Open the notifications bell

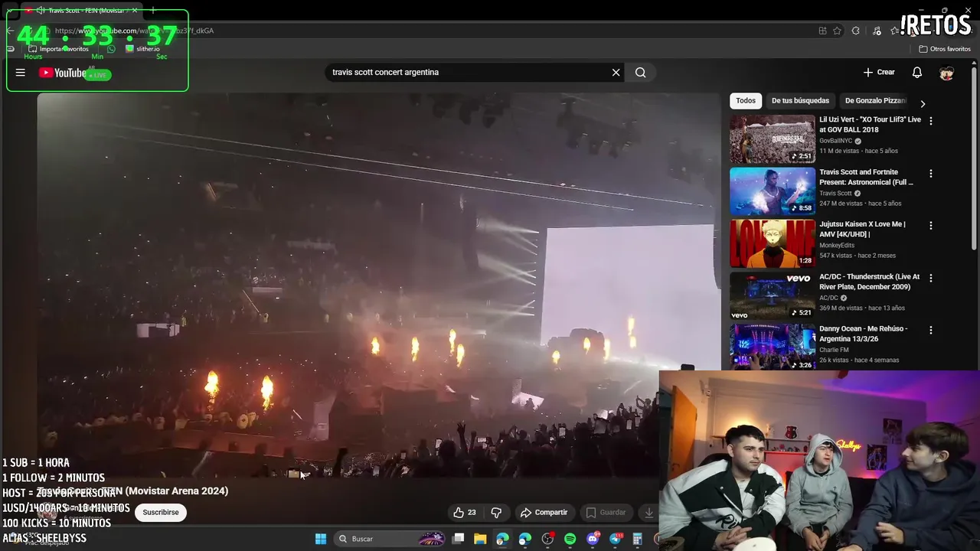(x=917, y=72)
